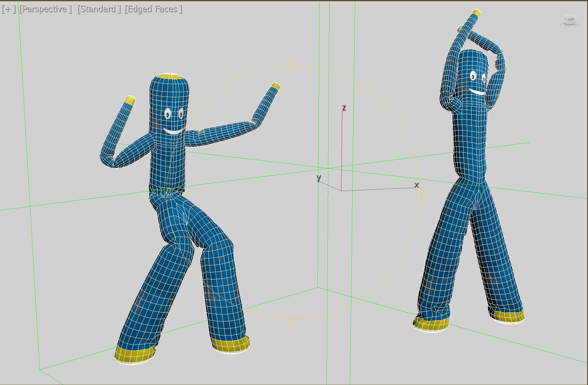Open the Edged Faces per-view menu
Viewport: 588px width, 385px height.
[153, 9]
